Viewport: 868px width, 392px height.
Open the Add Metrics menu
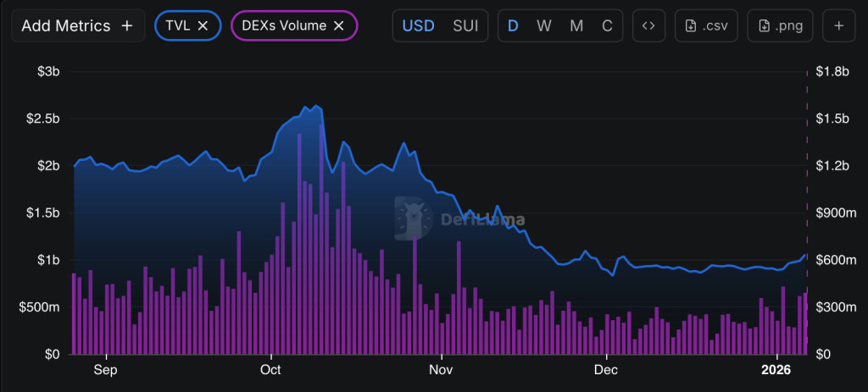coord(77,25)
